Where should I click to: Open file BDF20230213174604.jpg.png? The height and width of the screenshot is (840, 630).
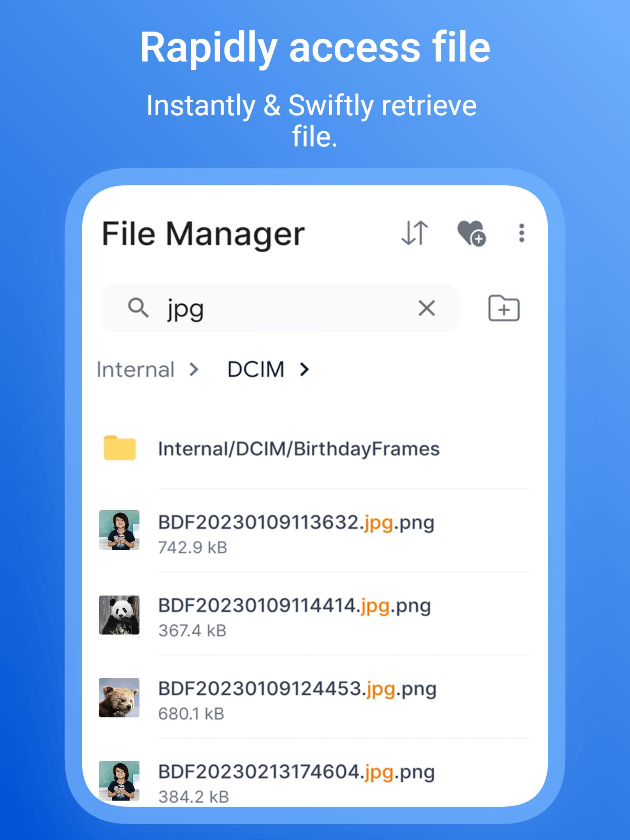(297, 772)
